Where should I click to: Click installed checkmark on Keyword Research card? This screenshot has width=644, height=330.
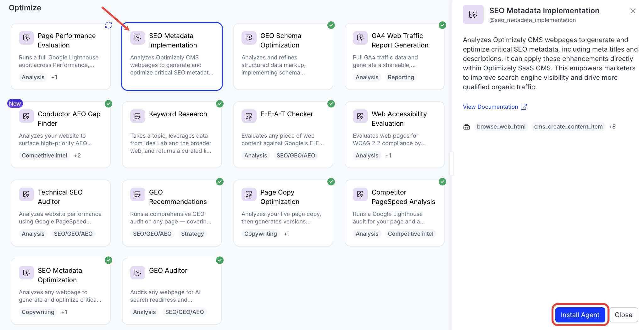tap(220, 104)
